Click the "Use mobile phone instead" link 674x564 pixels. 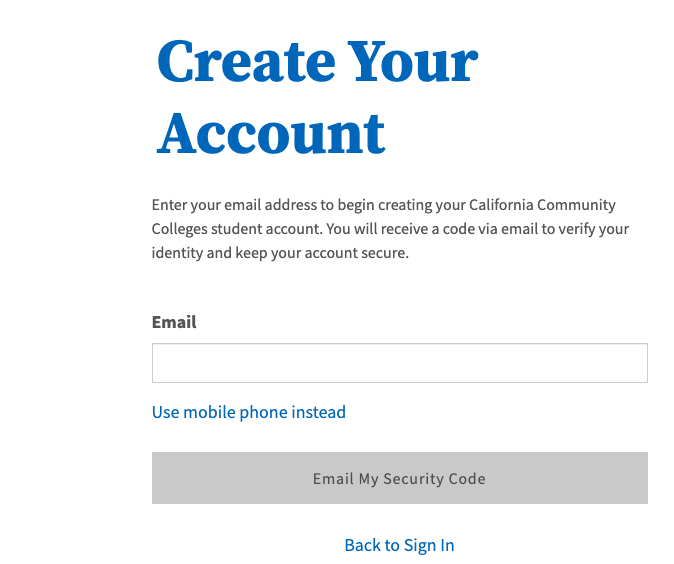pos(249,412)
